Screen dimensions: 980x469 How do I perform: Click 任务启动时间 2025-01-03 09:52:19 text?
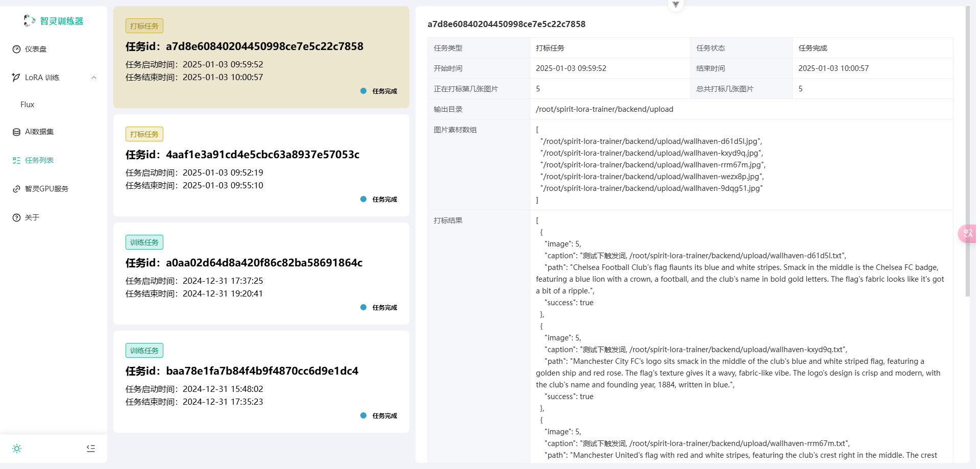coord(194,172)
